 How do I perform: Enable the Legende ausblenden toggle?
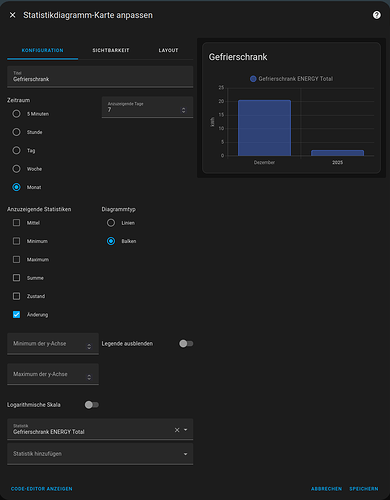(x=186, y=344)
